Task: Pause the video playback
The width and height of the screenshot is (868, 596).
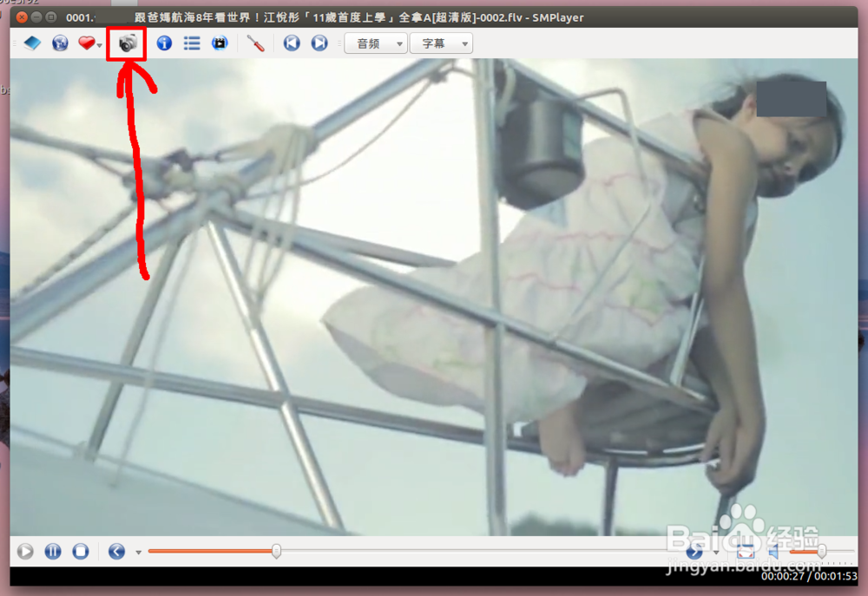Action: pos(53,551)
